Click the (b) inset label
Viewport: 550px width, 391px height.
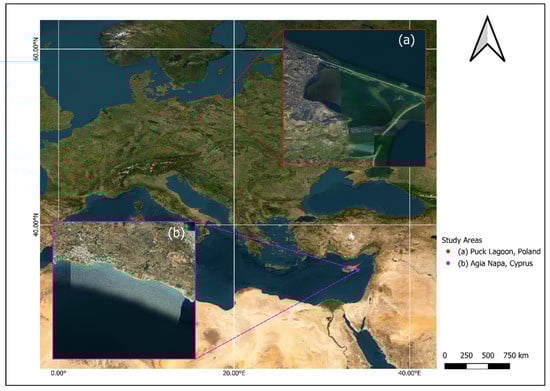click(176, 233)
